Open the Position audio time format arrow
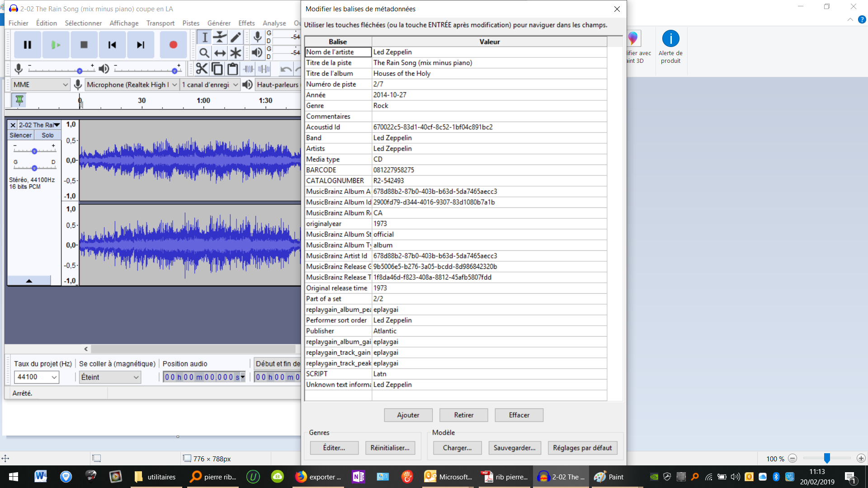The width and height of the screenshot is (868, 488). tap(243, 377)
